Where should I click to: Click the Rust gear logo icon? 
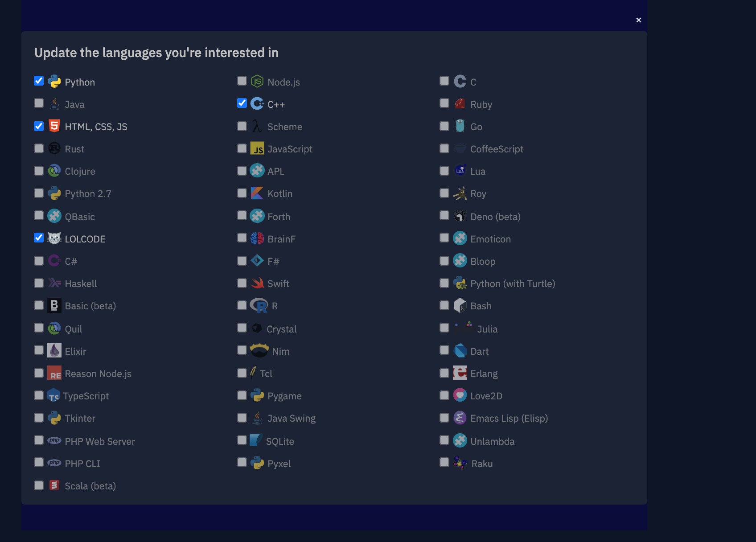coord(54,148)
